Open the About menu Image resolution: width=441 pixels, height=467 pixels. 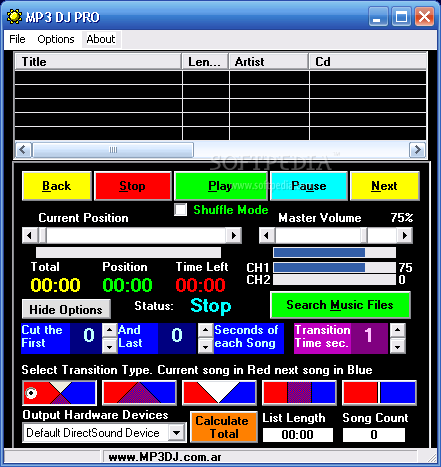click(x=101, y=39)
